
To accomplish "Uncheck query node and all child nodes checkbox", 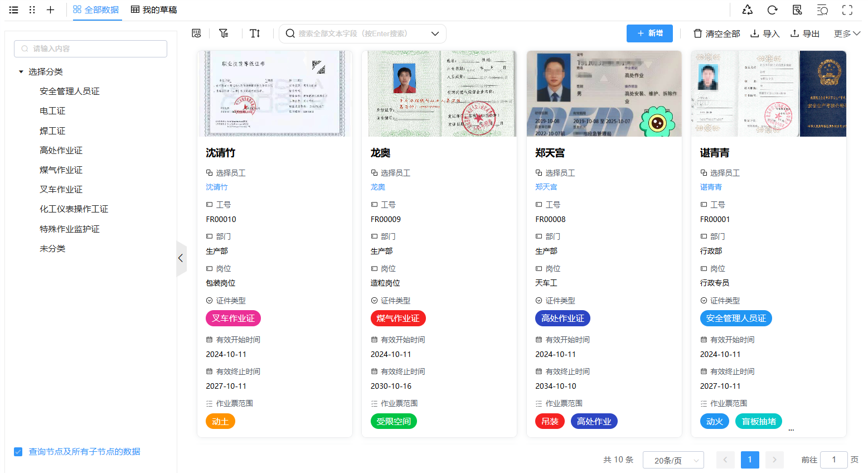I will coord(18,452).
